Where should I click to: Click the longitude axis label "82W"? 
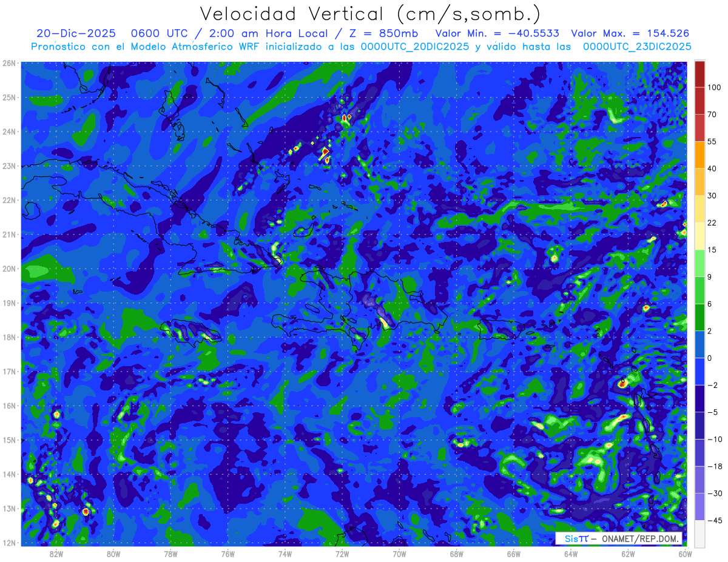[56, 554]
